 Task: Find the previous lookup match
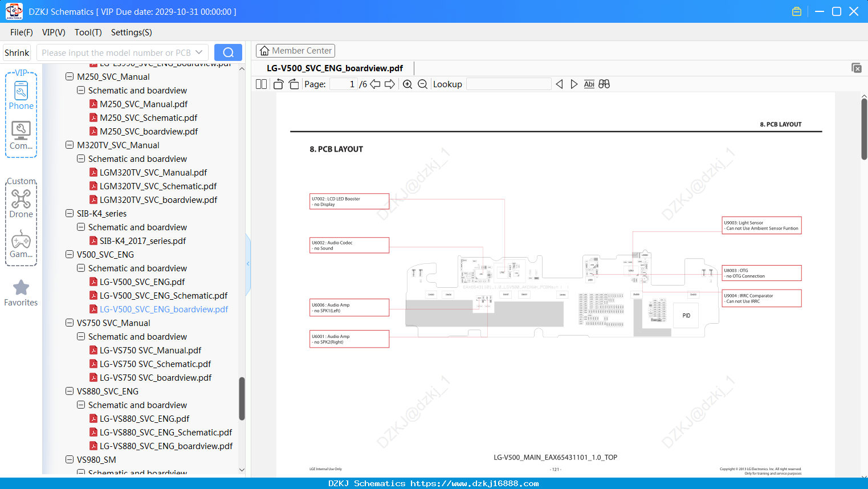[559, 84]
